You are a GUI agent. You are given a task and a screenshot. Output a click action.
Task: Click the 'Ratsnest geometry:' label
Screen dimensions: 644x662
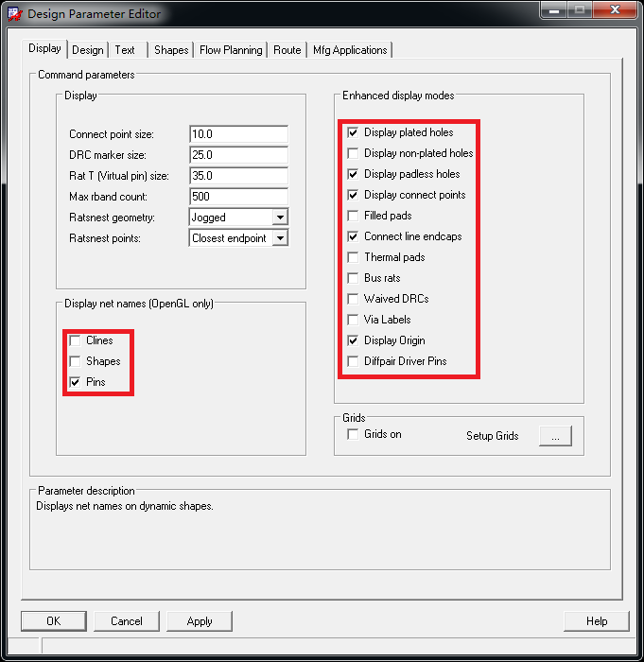coord(112,218)
